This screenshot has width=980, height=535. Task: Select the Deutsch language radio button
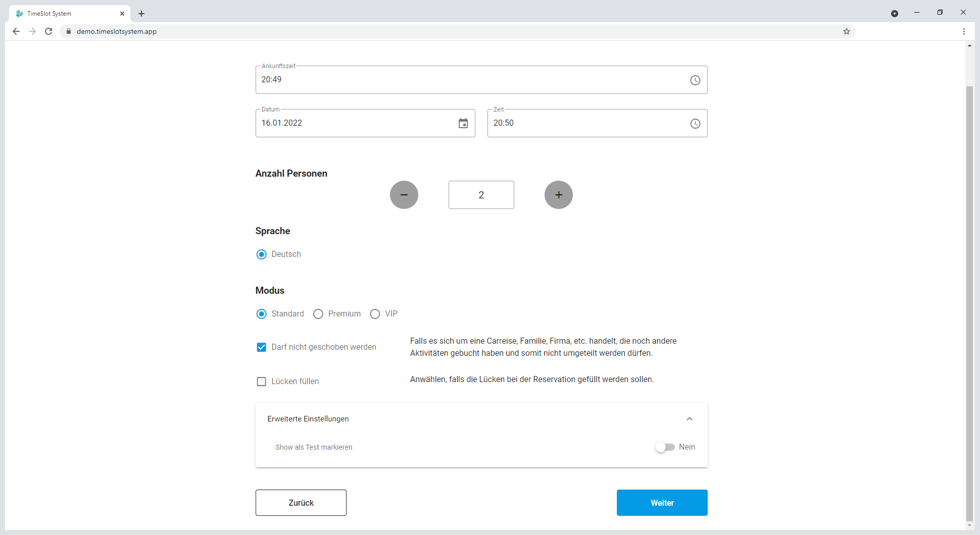(261, 254)
